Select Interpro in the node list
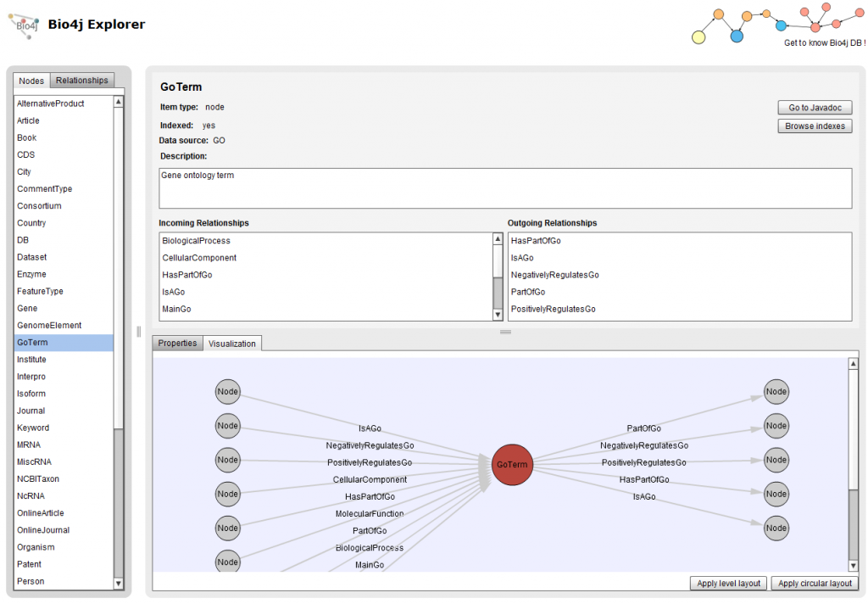 coord(64,377)
